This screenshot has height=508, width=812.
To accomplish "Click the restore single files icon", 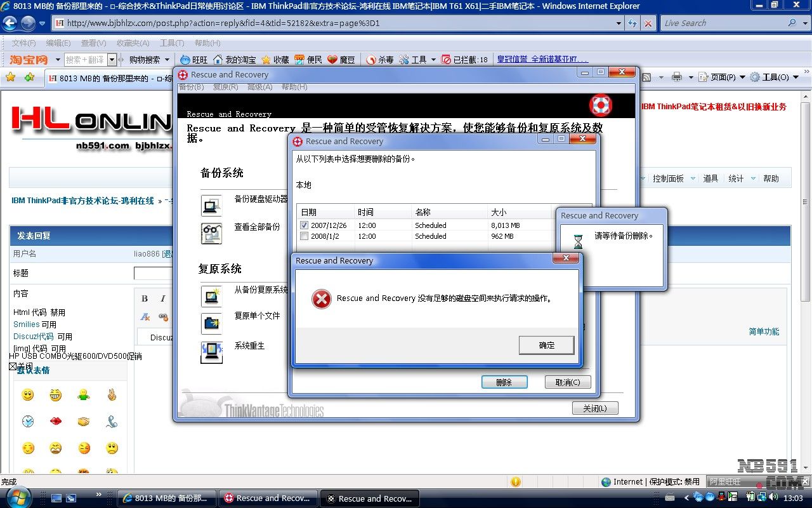I will (211, 323).
